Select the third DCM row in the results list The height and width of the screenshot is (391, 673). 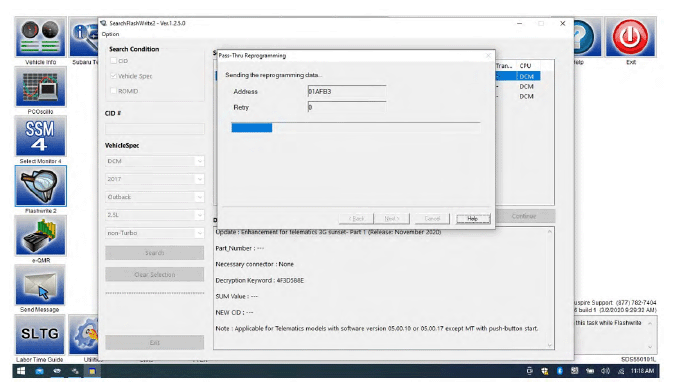coord(526,97)
